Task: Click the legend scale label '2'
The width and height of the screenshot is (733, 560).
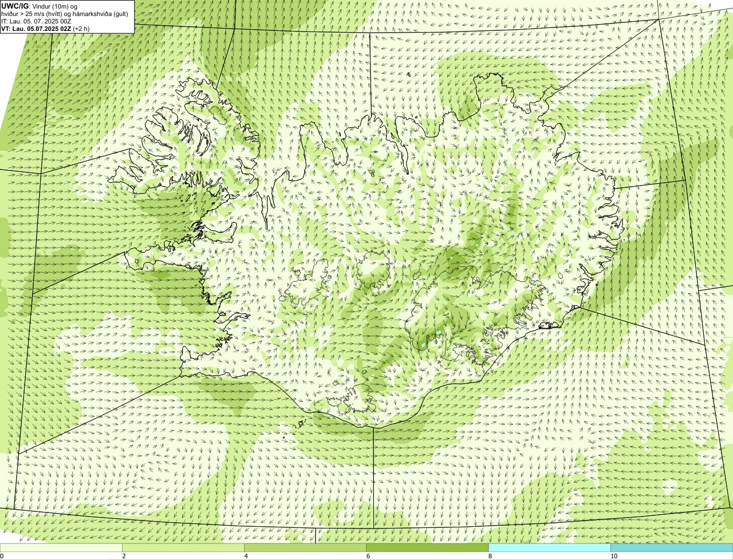Action: 124,556
